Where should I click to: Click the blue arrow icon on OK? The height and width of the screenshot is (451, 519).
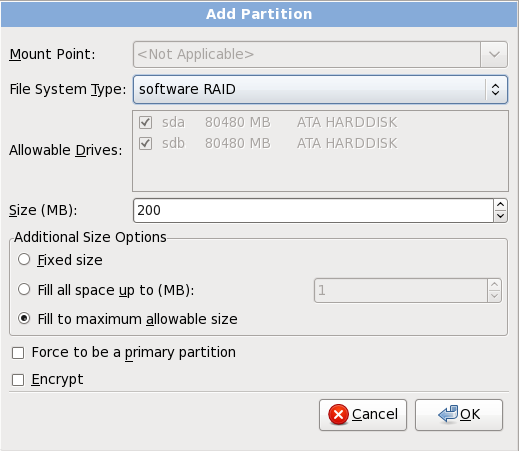point(448,414)
